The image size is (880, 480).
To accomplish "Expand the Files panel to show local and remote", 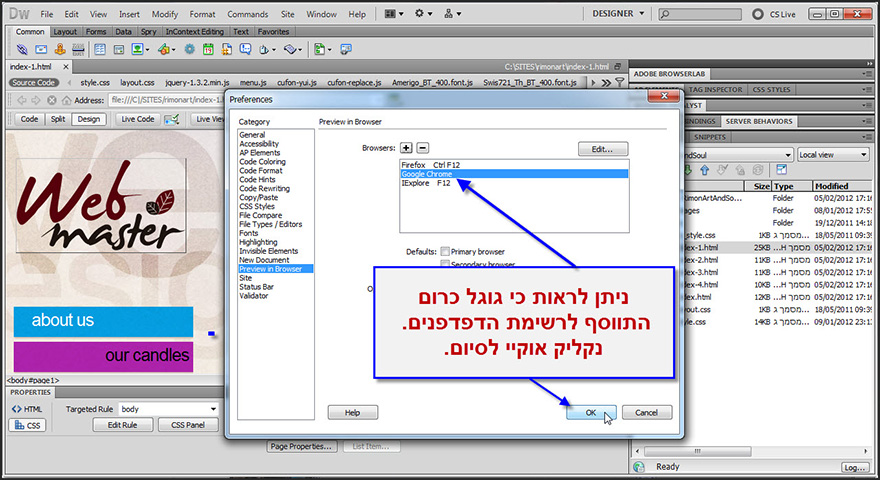I will point(781,170).
